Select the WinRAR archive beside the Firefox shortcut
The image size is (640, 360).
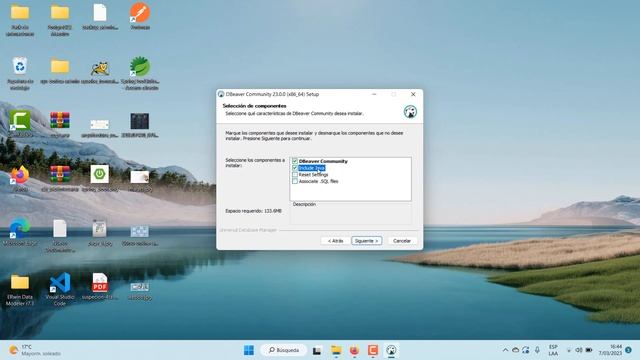point(60,178)
